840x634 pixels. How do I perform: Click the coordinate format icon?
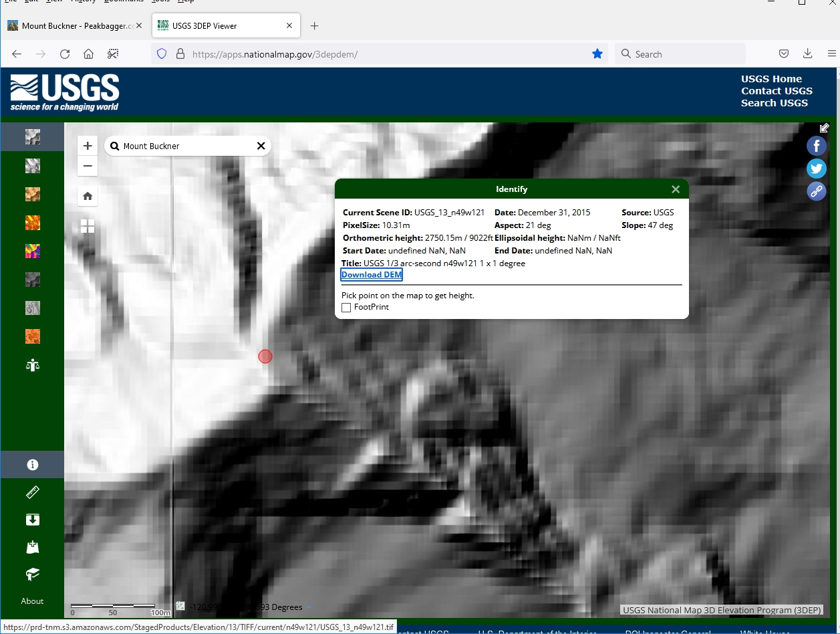point(180,607)
